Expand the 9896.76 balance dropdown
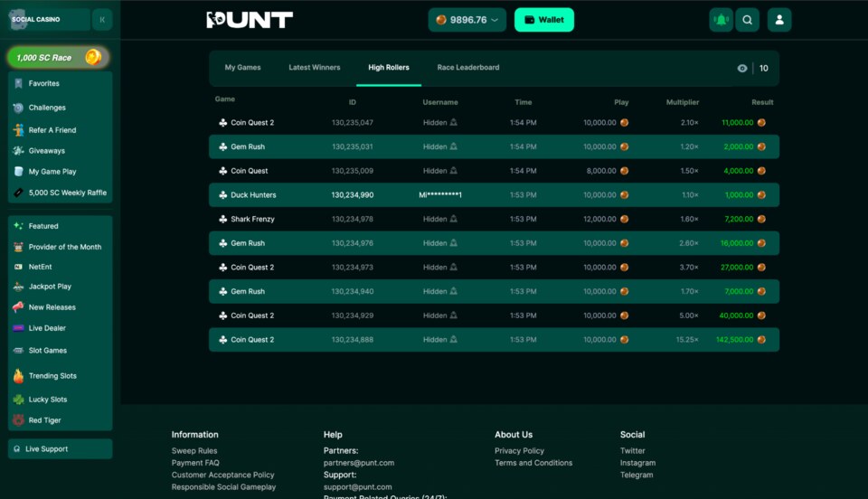 467,20
